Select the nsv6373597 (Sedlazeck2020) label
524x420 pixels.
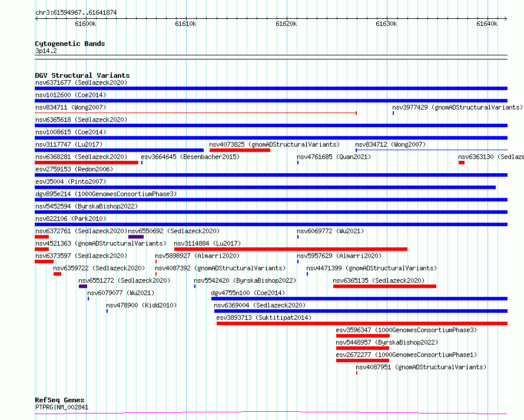click(x=81, y=256)
